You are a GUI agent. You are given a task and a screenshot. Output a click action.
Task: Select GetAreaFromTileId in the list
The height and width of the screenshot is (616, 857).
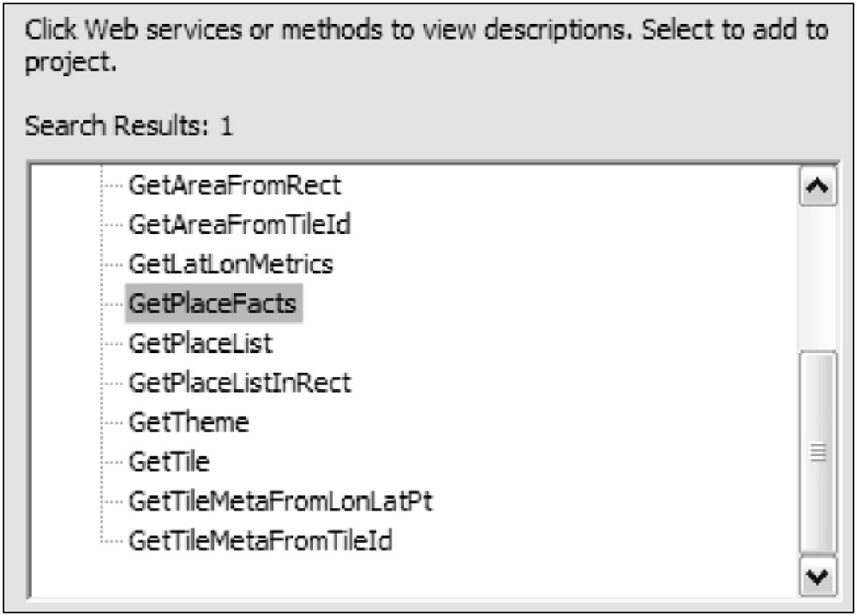point(240,224)
